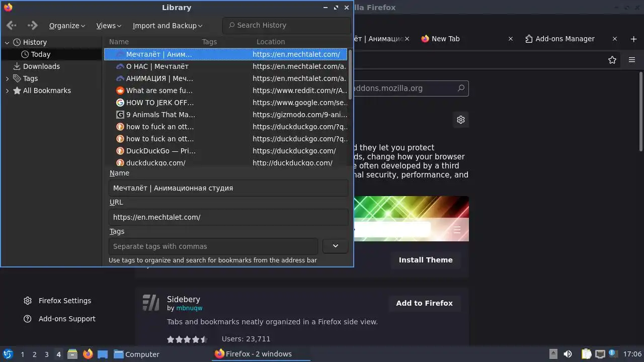644x362 pixels.
Task: Open the system start menu icon
Action: coord(8,354)
